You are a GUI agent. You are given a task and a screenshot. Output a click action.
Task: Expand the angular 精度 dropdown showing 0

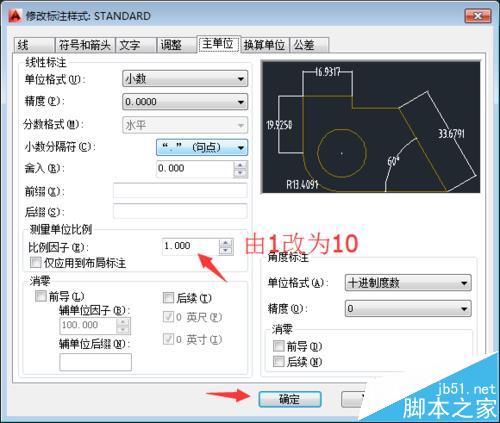coord(408,309)
